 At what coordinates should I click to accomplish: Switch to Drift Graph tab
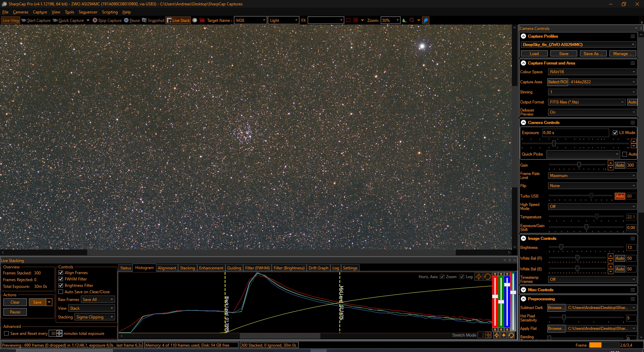(x=318, y=268)
